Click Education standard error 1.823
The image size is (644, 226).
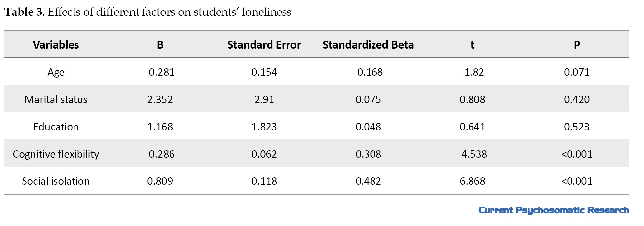coord(264,127)
